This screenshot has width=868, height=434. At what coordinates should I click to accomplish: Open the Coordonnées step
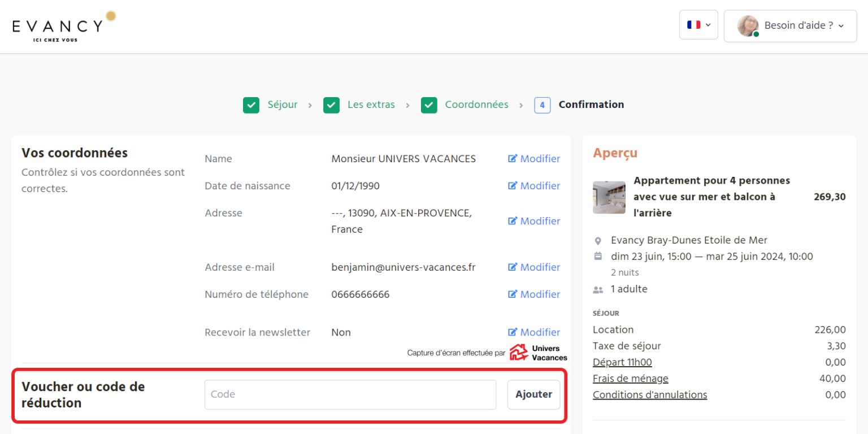476,105
